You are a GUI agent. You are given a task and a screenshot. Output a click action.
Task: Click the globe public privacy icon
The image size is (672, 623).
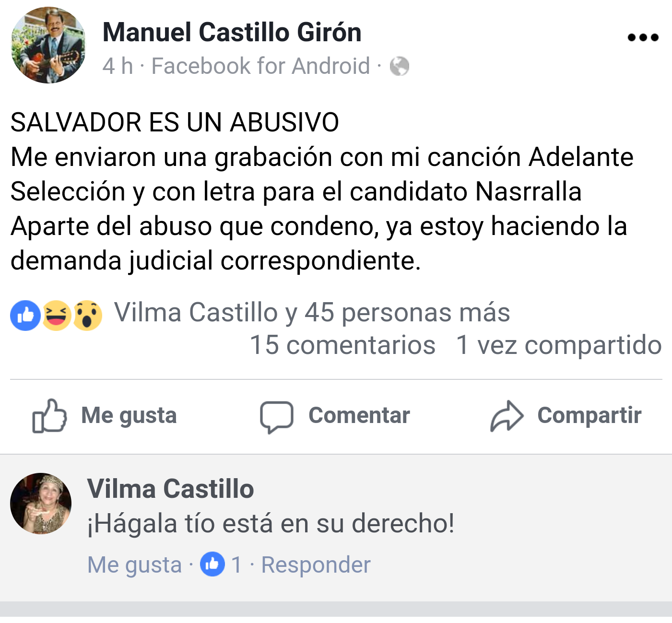(399, 66)
